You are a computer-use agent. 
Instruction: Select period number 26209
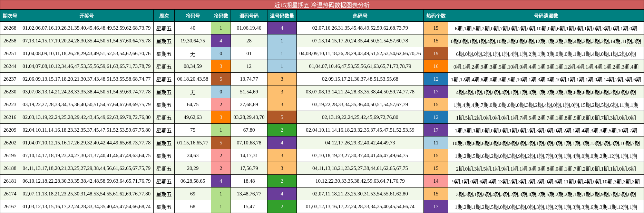click(x=10, y=130)
